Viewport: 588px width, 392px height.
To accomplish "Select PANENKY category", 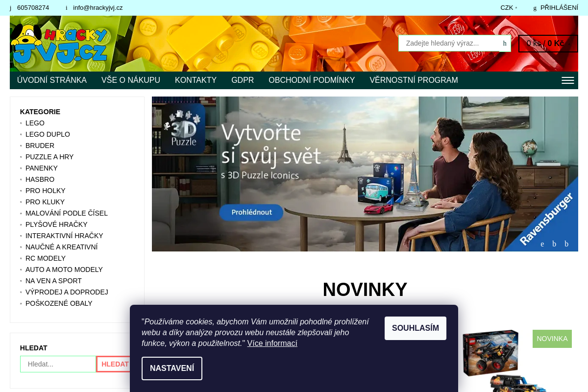I will click(42, 168).
